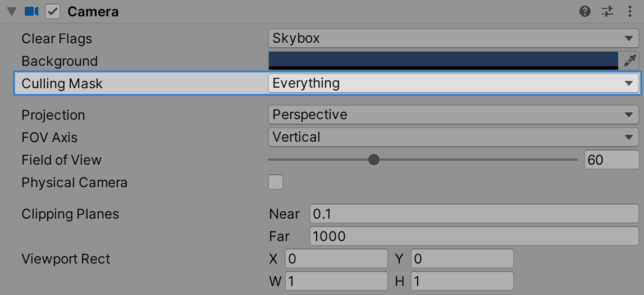The width and height of the screenshot is (644, 295).
Task: Click the Camera component title label
Action: (x=93, y=12)
